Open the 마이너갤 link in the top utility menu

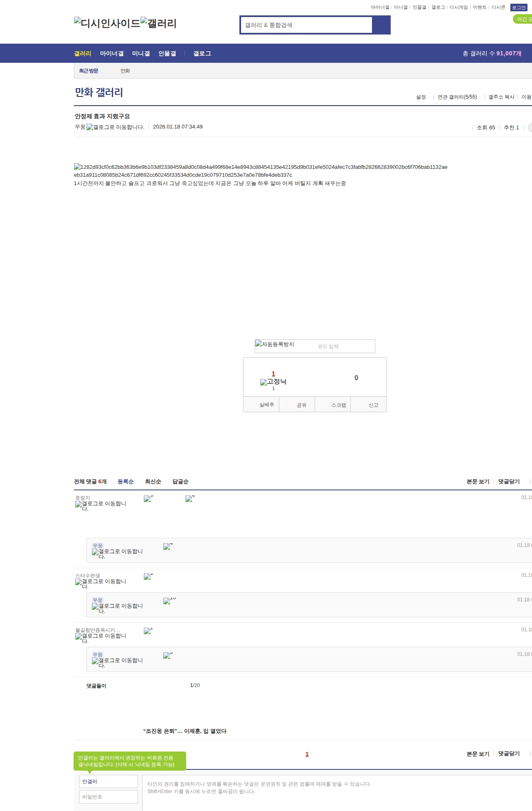click(x=380, y=7)
